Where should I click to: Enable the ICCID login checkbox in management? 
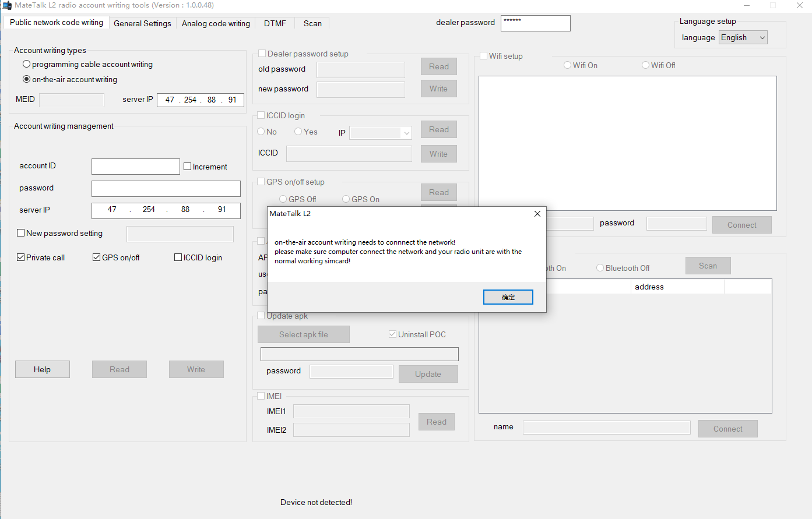click(x=178, y=257)
